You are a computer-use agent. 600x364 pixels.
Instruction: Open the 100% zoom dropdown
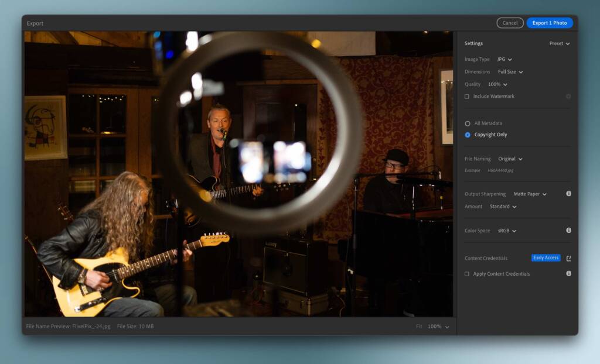tap(438, 327)
